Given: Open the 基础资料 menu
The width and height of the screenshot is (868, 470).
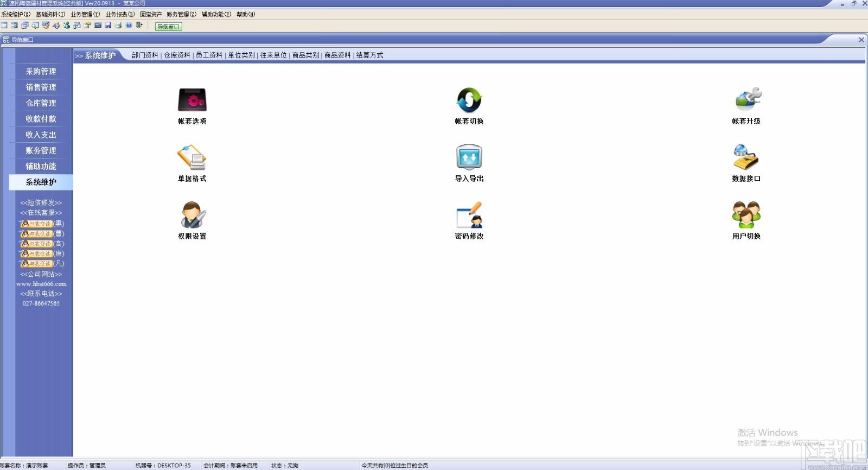Looking at the screenshot, I should (50, 14).
